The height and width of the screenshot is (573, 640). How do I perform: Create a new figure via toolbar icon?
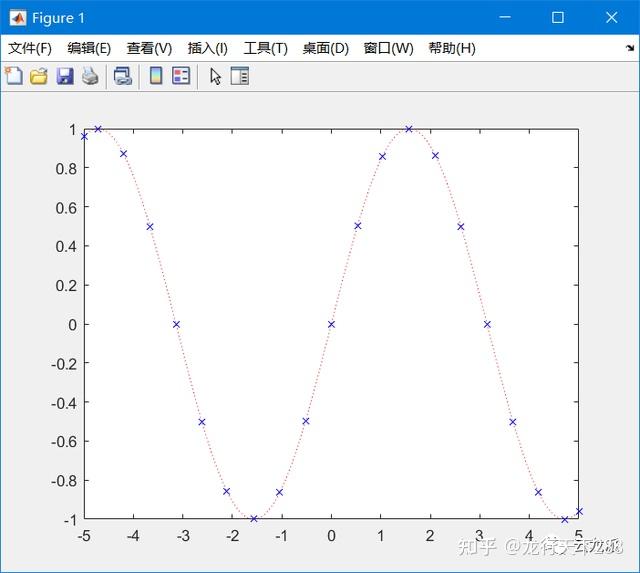click(14, 76)
